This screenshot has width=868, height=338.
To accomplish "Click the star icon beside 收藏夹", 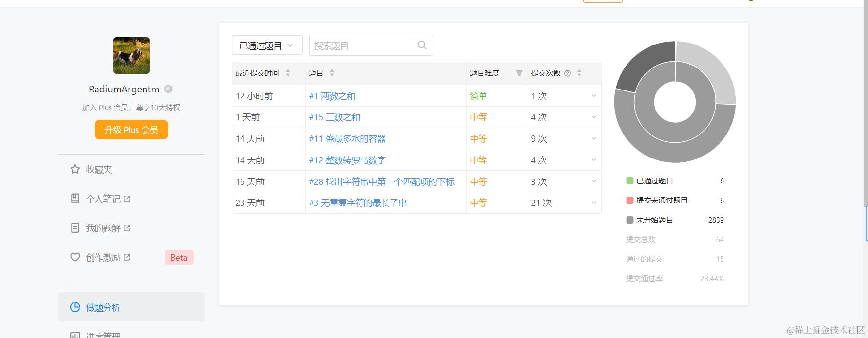I will click(x=75, y=169).
